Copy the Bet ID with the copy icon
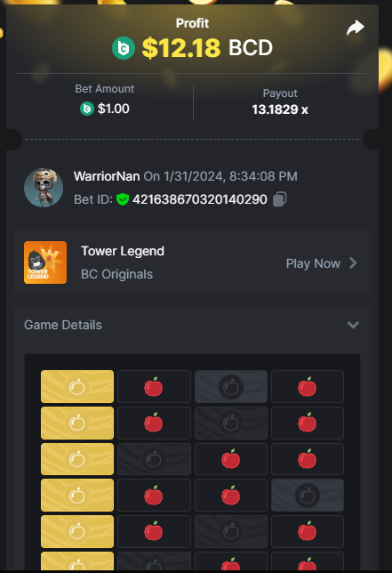 coord(280,199)
